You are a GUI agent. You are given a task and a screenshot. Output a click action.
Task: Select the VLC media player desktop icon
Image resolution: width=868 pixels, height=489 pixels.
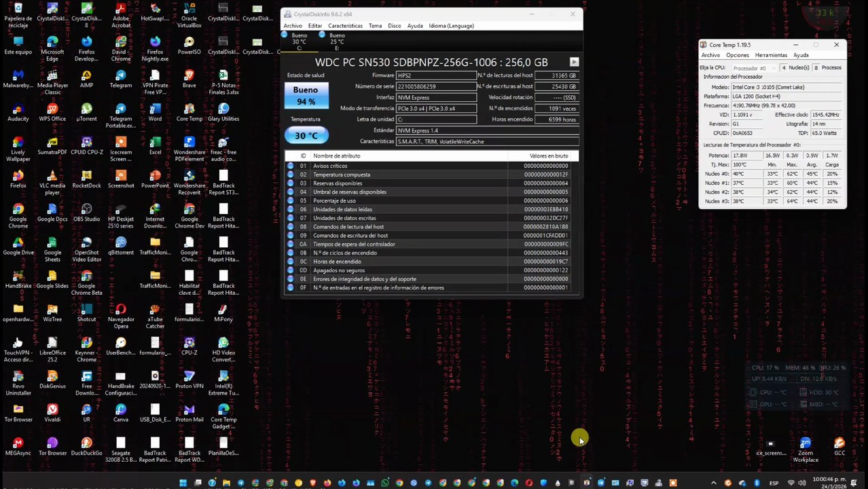tap(52, 182)
